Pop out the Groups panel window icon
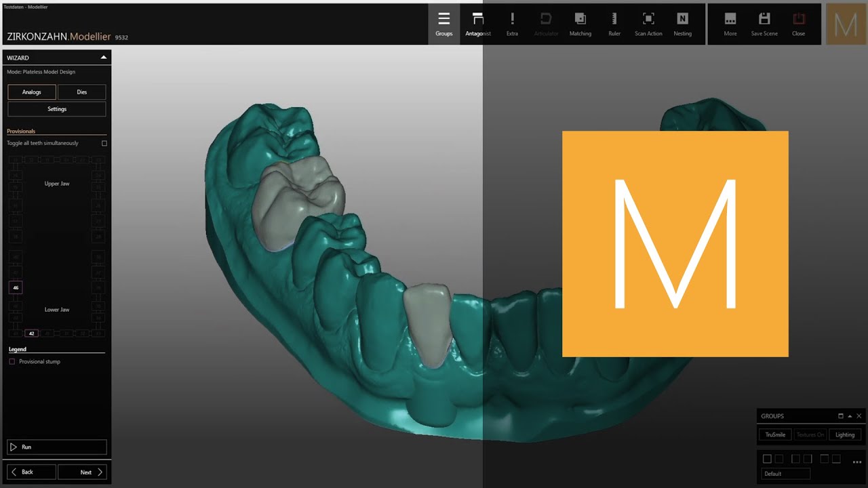Screen dimensions: 868x488 coord(841,416)
